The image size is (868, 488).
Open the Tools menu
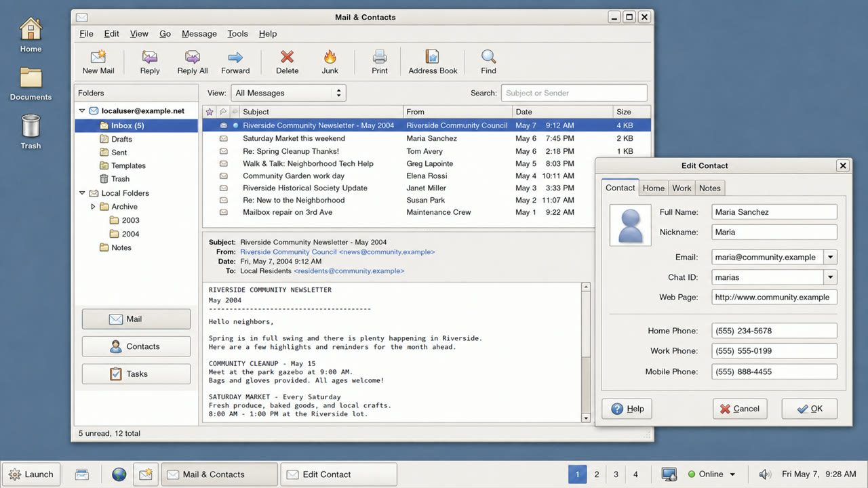click(x=237, y=34)
